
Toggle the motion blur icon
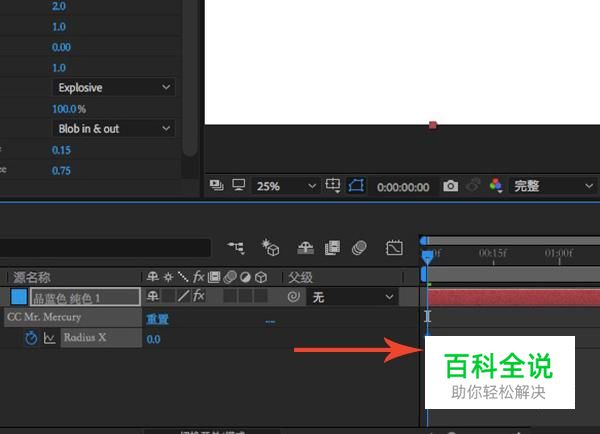[359, 248]
